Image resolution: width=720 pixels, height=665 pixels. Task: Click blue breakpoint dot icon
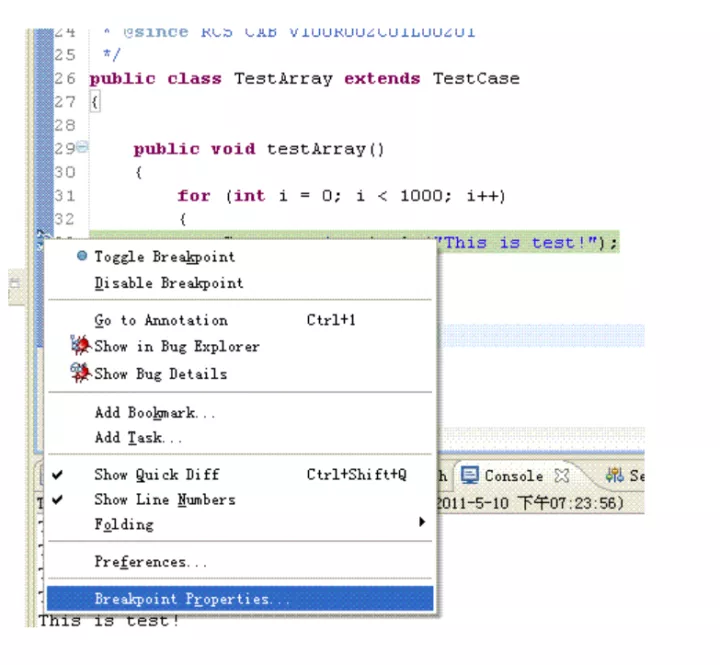82,256
